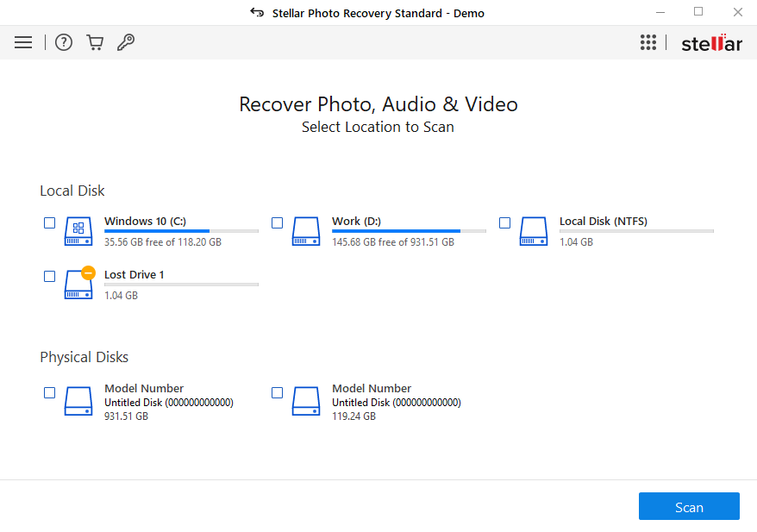The image size is (757, 532).
Task: Check the first physical disk checkbox
Action: click(49, 392)
